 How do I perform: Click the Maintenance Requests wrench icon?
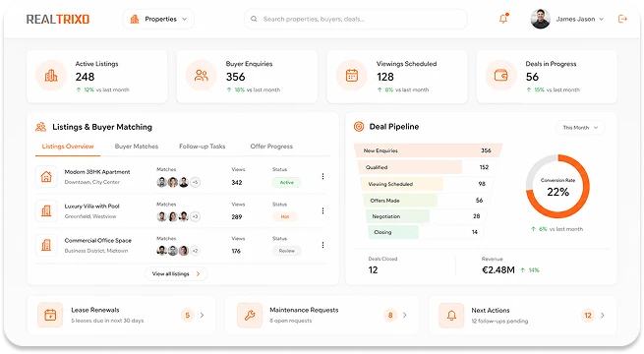pyautogui.click(x=250, y=316)
